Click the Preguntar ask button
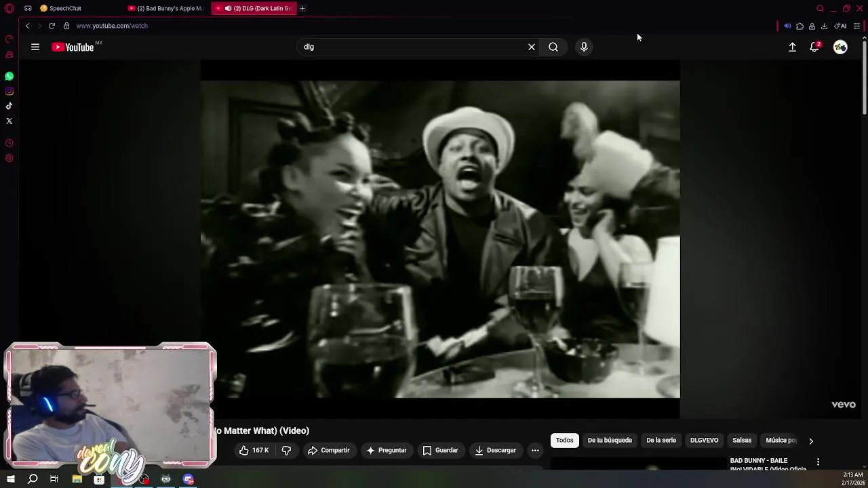868x488 pixels. 386,450
